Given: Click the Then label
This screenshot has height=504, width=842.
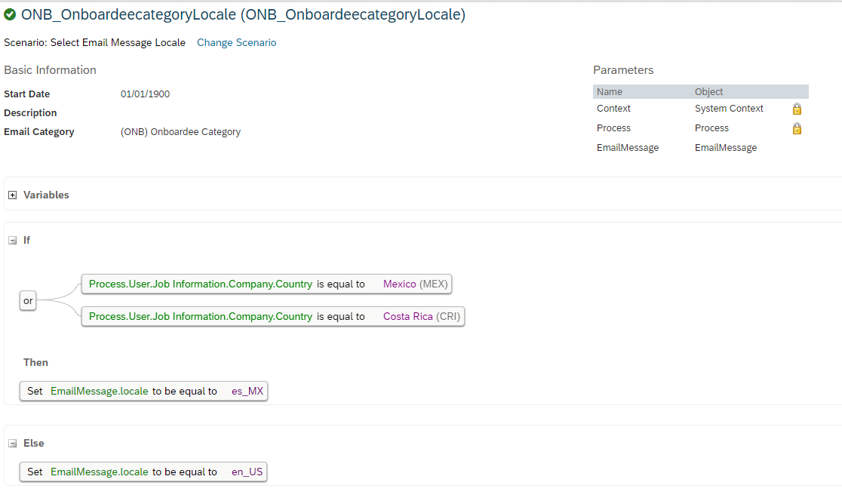Looking at the screenshot, I should (x=35, y=362).
